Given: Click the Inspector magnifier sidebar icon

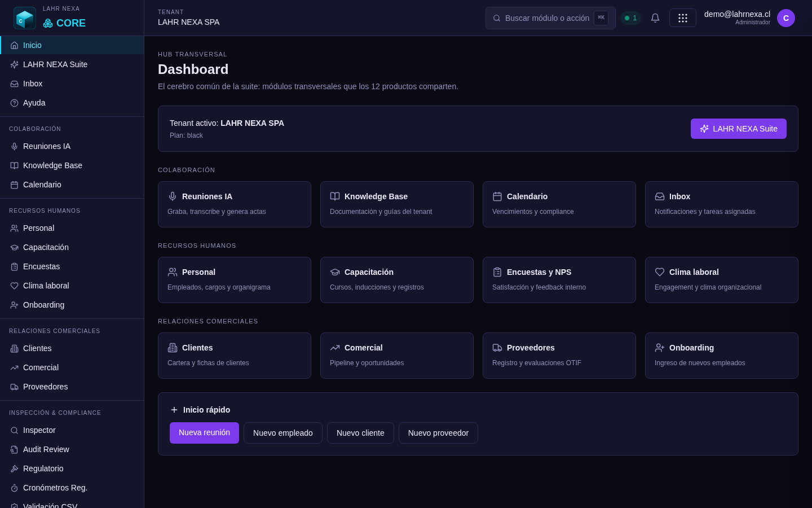Looking at the screenshot, I should click(15, 430).
